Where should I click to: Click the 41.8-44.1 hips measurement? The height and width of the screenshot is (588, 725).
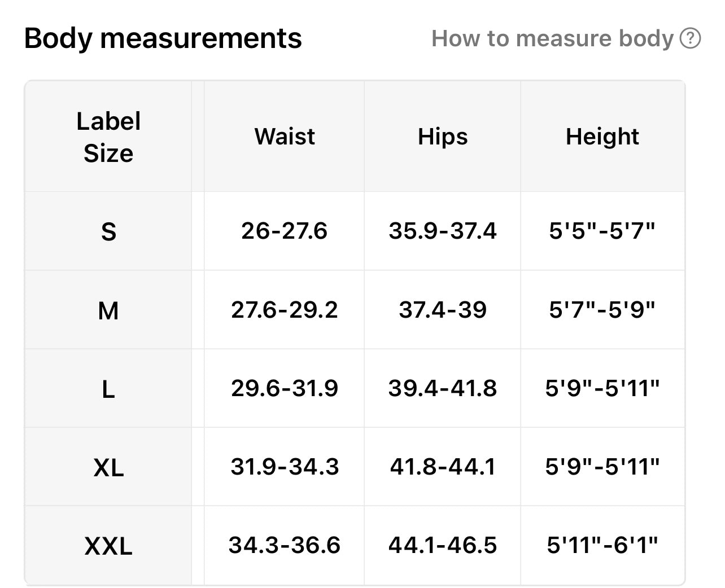click(443, 467)
